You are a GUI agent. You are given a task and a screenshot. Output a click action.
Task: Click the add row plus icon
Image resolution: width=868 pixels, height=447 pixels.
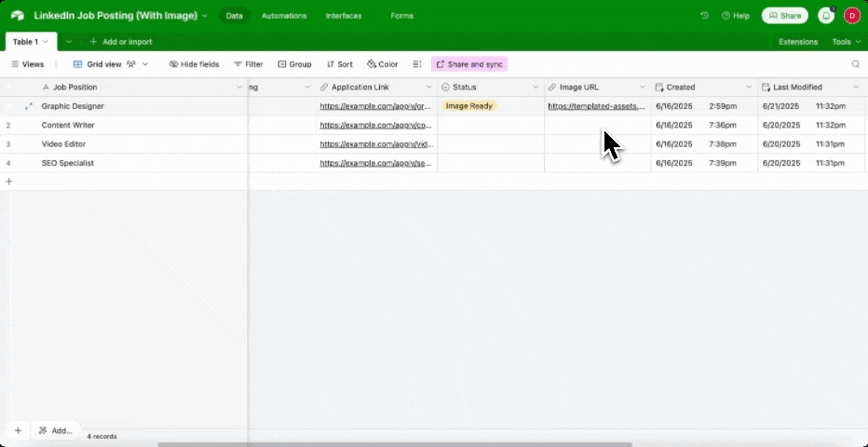tap(8, 182)
